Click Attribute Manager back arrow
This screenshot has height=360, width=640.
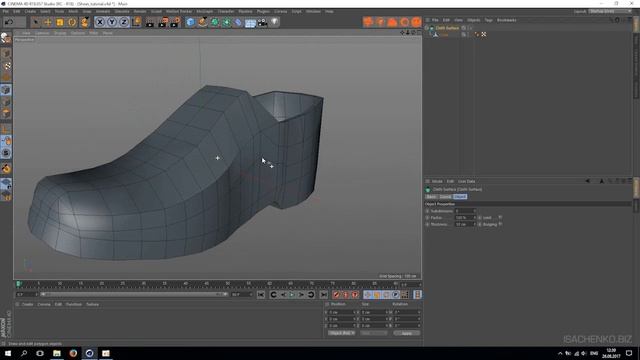[x=588, y=181]
